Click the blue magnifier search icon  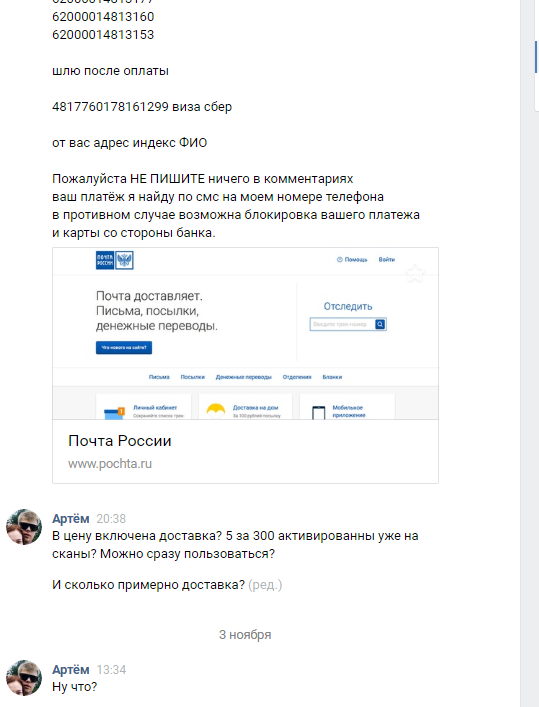380,324
